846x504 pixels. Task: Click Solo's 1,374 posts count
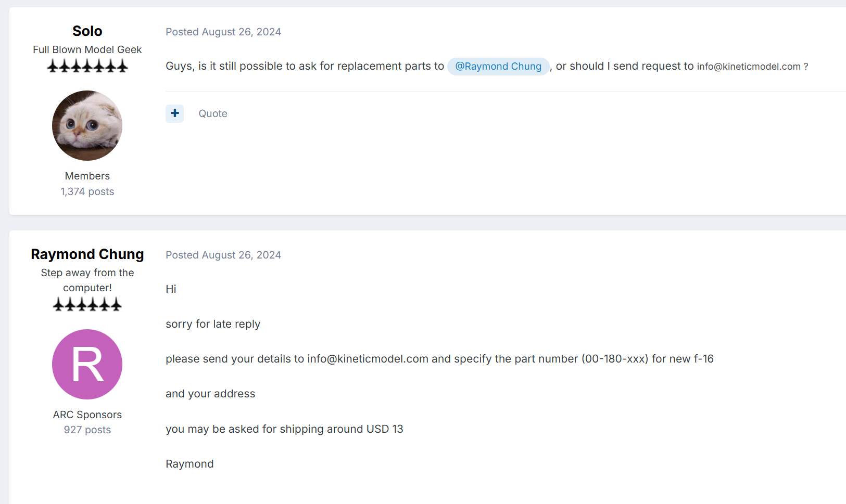pos(87,191)
